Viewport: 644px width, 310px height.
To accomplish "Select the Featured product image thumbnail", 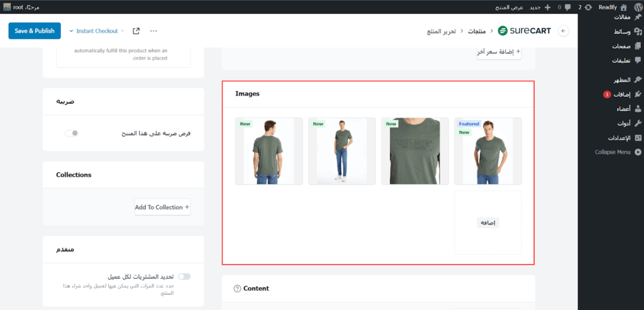I will [x=487, y=151].
